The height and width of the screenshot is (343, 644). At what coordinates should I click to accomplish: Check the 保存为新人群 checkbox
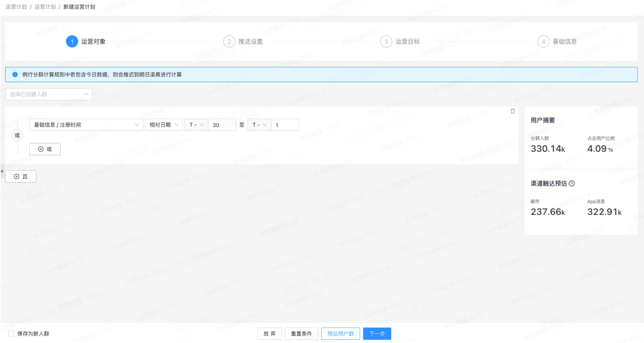[x=11, y=334]
